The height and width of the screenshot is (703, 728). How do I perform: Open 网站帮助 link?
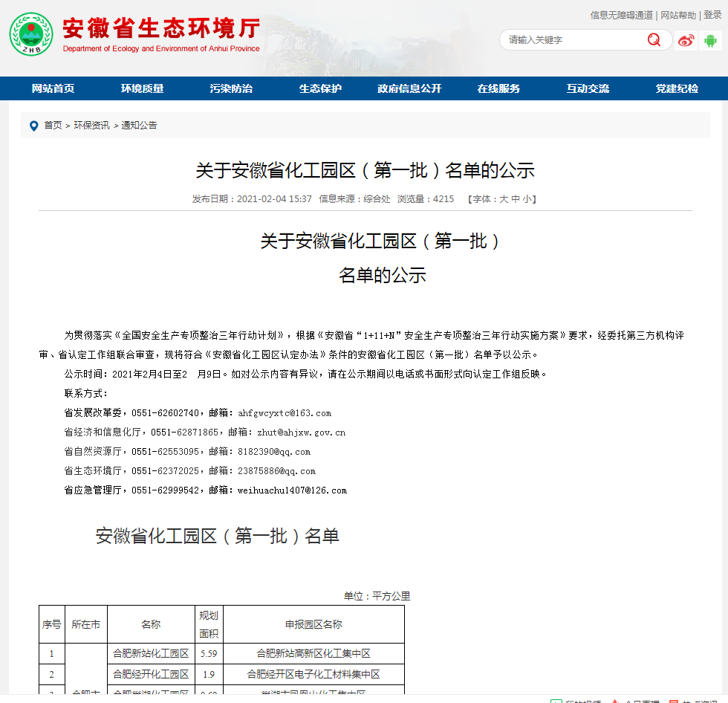[677, 16]
